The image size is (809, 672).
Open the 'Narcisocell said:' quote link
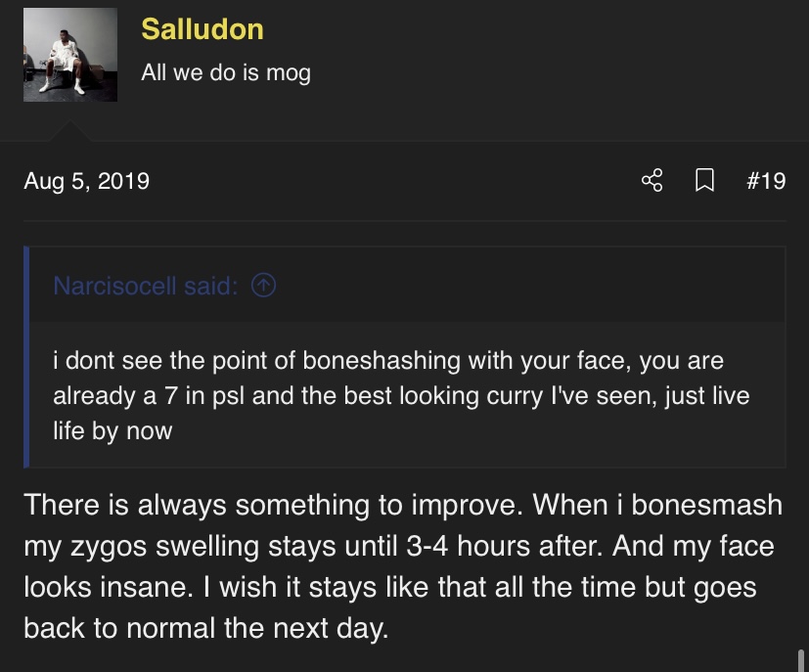pyautogui.click(x=146, y=286)
